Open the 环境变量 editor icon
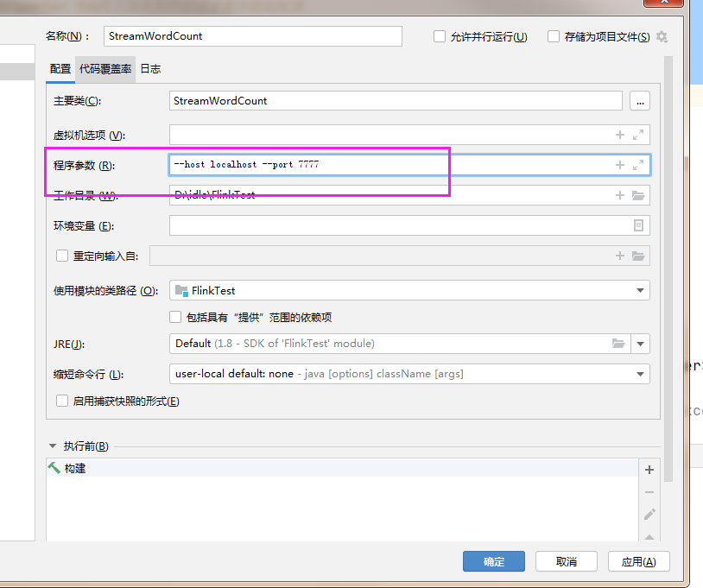The height and width of the screenshot is (588, 703). (638, 224)
